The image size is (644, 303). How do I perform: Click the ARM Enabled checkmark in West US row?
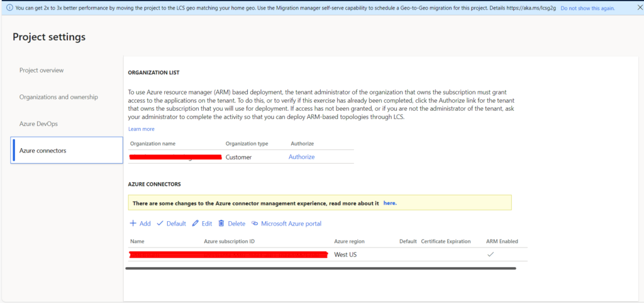[x=490, y=254]
